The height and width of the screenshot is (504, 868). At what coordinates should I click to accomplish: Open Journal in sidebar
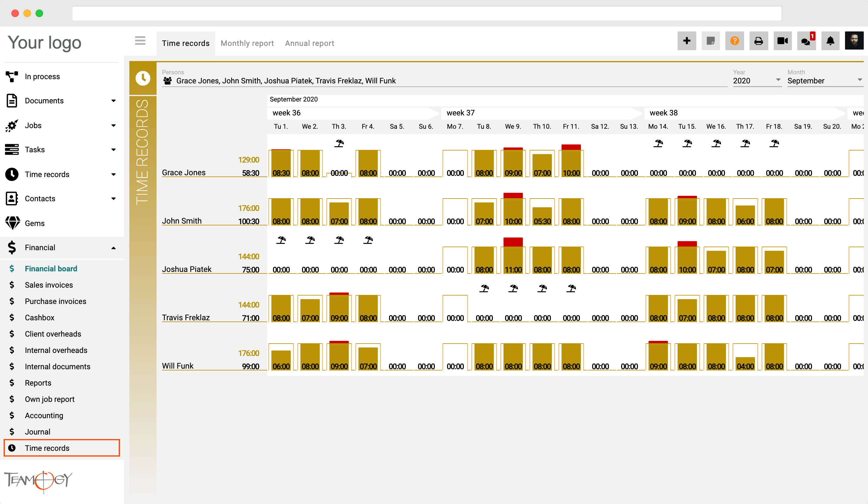coord(37,432)
